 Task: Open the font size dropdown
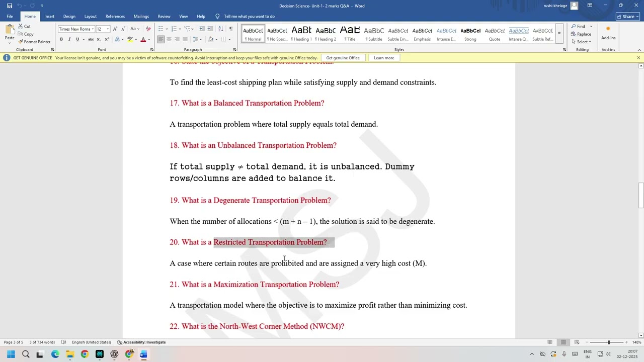click(x=107, y=29)
